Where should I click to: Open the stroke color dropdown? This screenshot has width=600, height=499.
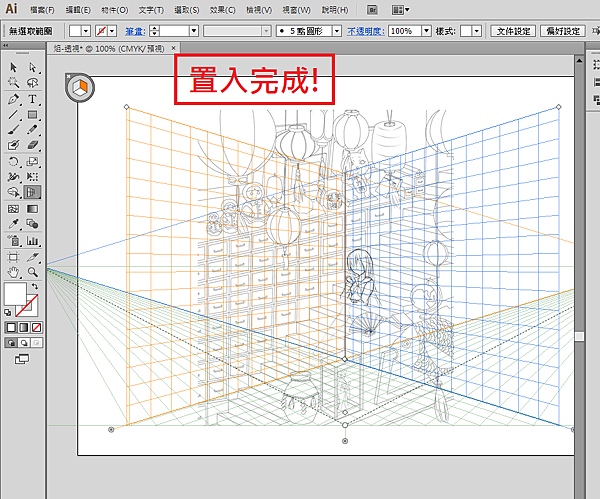point(111,31)
